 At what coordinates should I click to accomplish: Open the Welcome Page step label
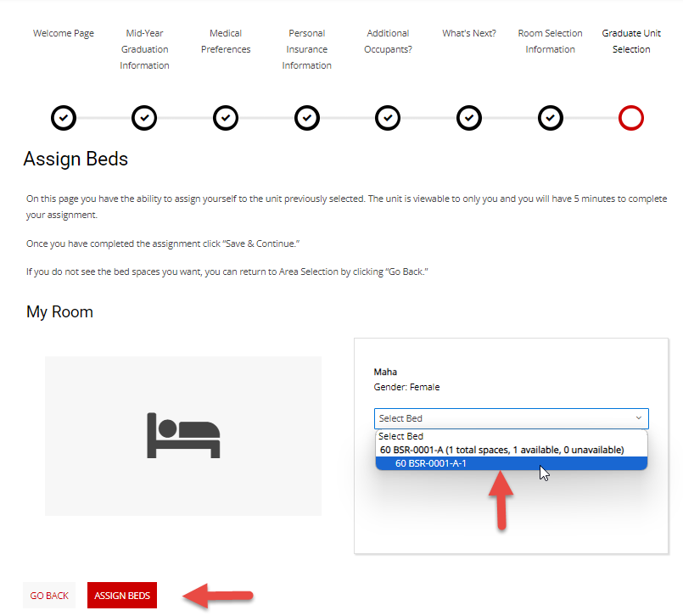tap(64, 34)
